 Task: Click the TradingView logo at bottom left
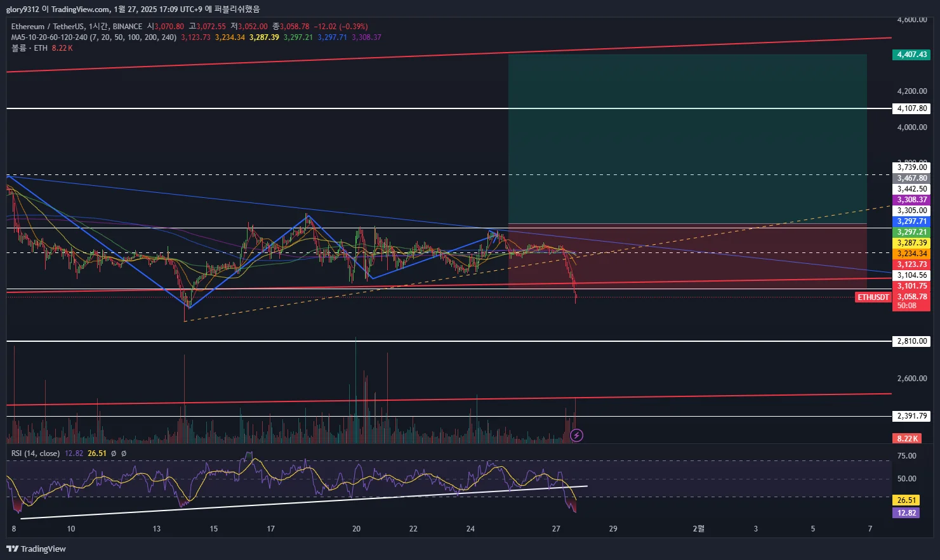pos(36,549)
